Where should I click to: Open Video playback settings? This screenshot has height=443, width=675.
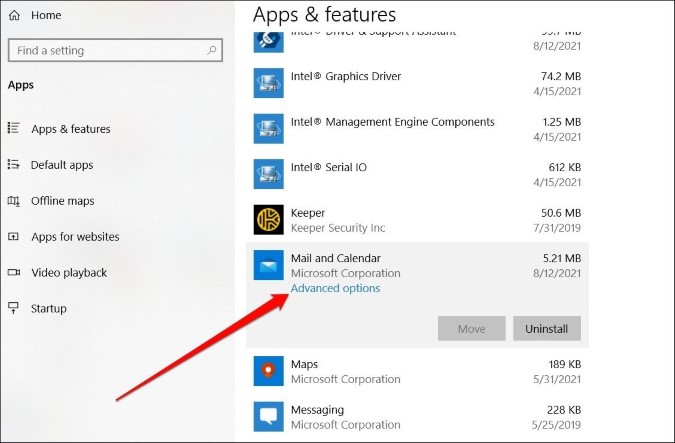point(69,273)
